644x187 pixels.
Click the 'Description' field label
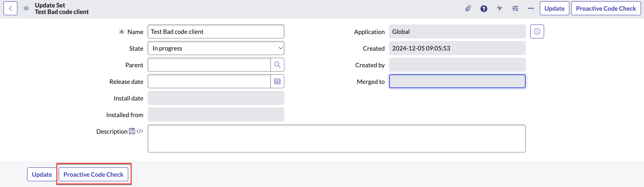(x=112, y=132)
